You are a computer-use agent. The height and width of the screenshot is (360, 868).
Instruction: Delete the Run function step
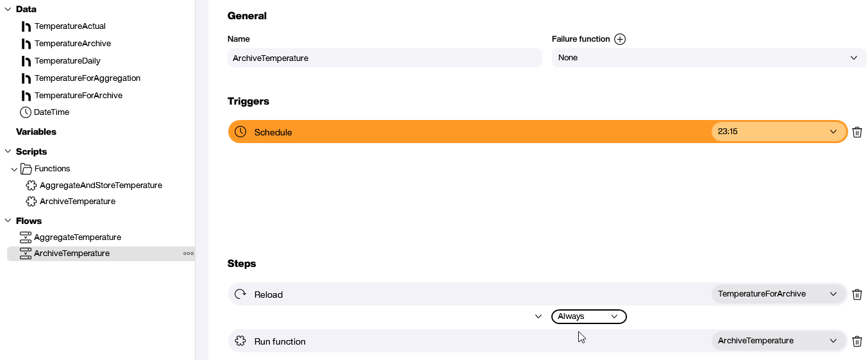[x=857, y=341]
